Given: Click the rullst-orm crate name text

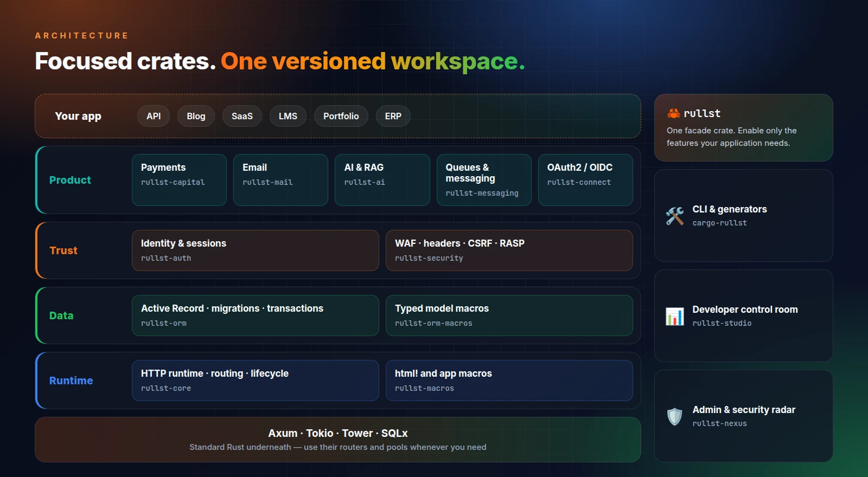Looking at the screenshot, I should pos(164,323).
